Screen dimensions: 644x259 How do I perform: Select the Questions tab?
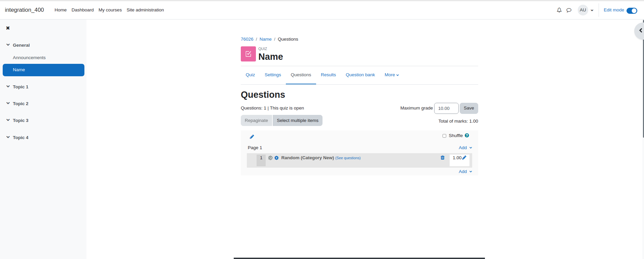tap(301, 75)
